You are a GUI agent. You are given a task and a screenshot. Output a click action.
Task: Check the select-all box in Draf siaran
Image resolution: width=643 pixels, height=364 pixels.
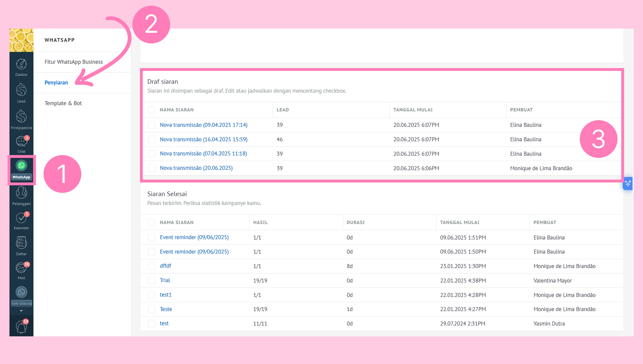(x=152, y=110)
